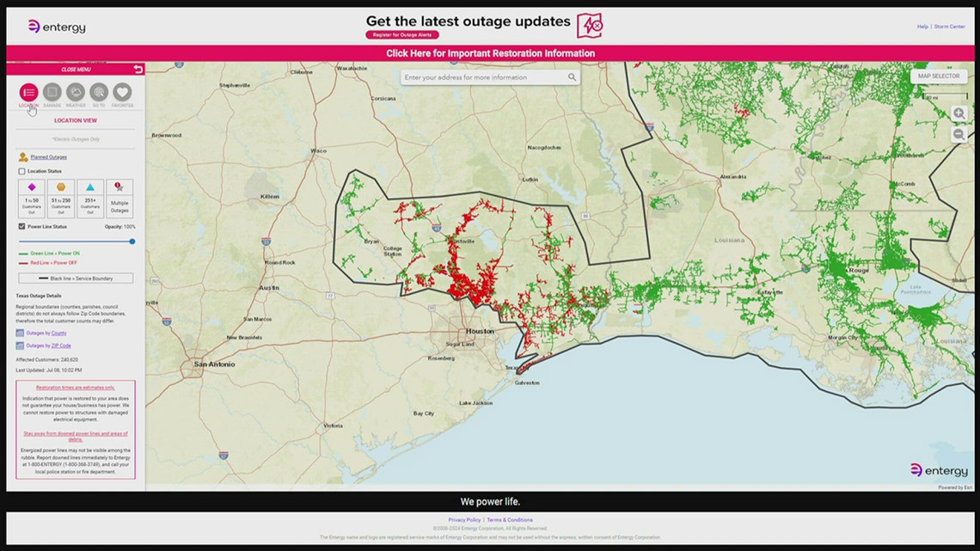Open the Location view icon

28,93
